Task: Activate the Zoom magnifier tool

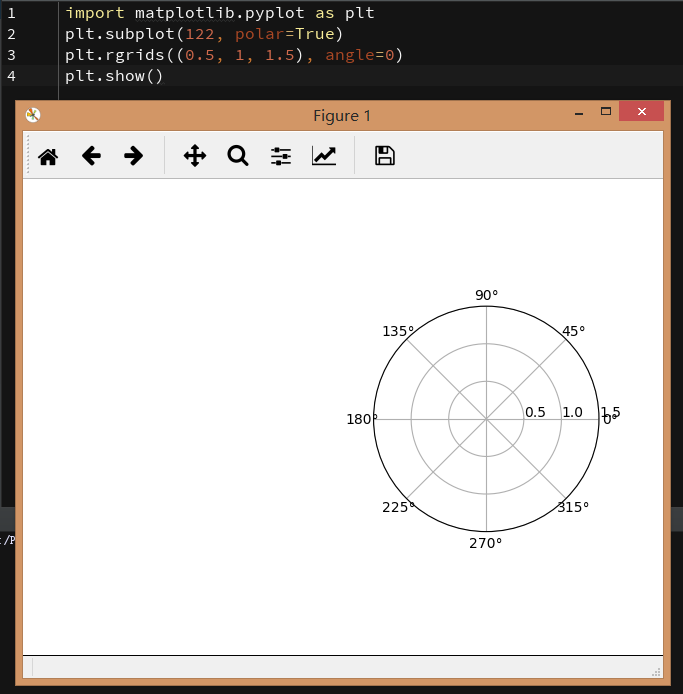Action: 238,156
